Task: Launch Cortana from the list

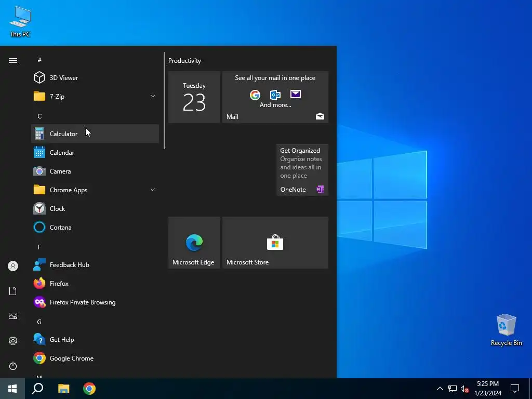Action: (95, 228)
